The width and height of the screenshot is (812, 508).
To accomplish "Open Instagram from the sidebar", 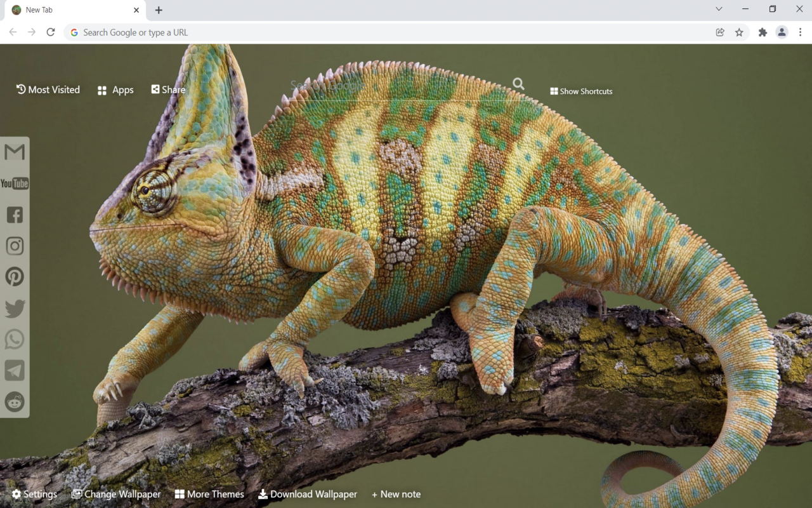I will (x=15, y=246).
